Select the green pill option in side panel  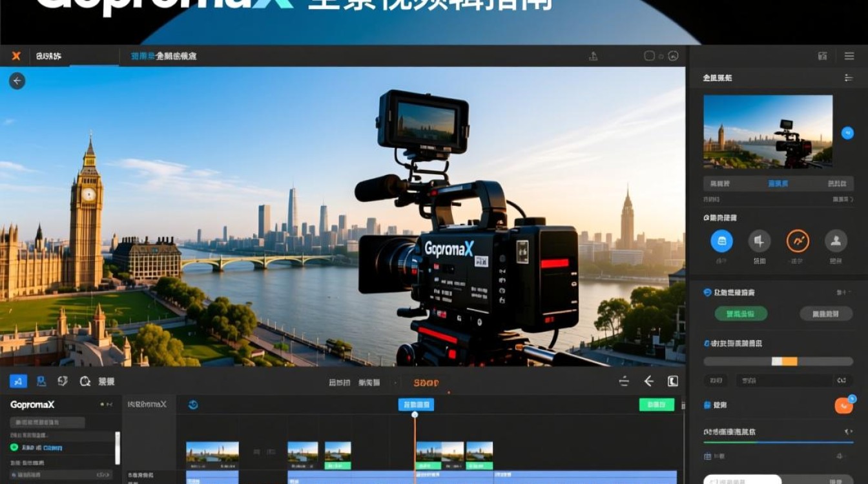[x=741, y=314]
